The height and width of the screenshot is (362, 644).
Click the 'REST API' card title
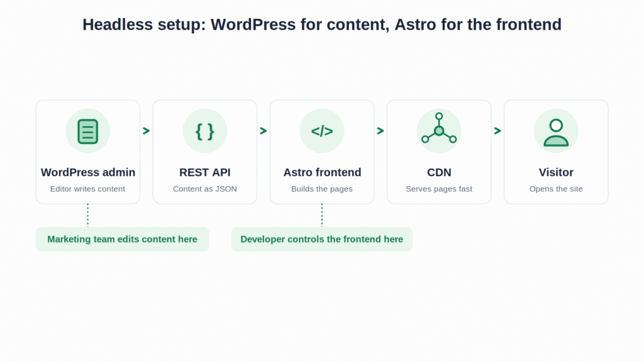[204, 172]
